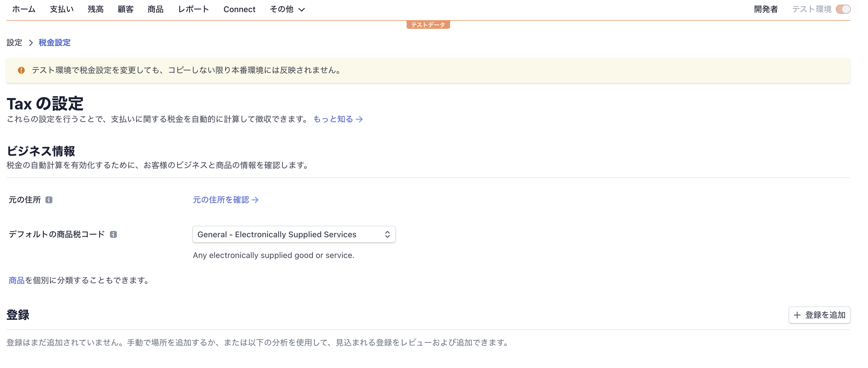This screenshot has width=868, height=368.
Task: Click ビジネス情報 section heading
Action: pos(41,151)
